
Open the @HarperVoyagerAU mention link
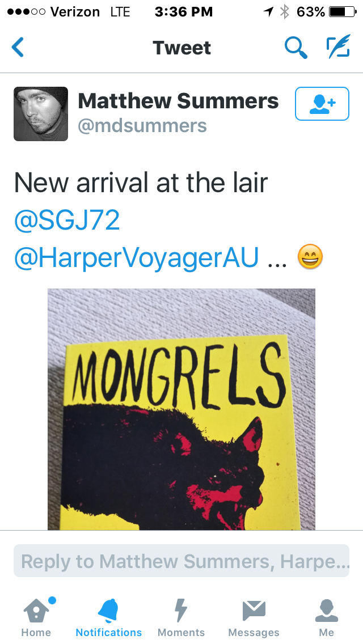[137, 258]
